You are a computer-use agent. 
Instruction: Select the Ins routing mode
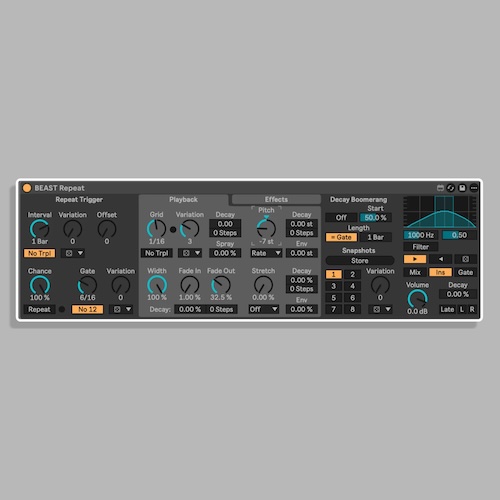pos(440,272)
